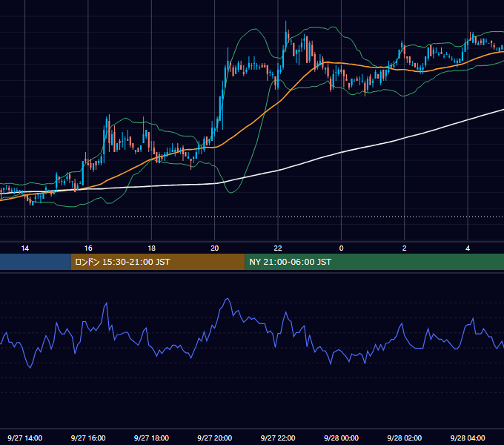Click the 9/27 16:00 date label

coord(88,438)
